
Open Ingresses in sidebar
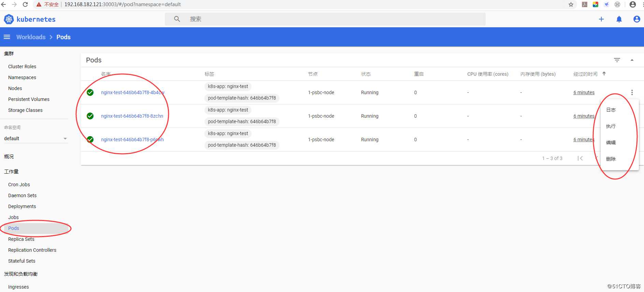click(18, 287)
